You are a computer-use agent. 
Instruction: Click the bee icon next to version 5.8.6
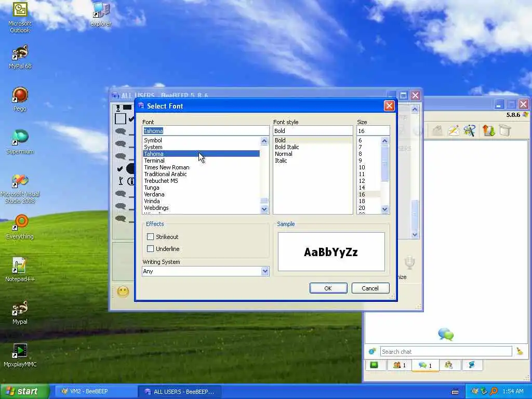coord(525,115)
